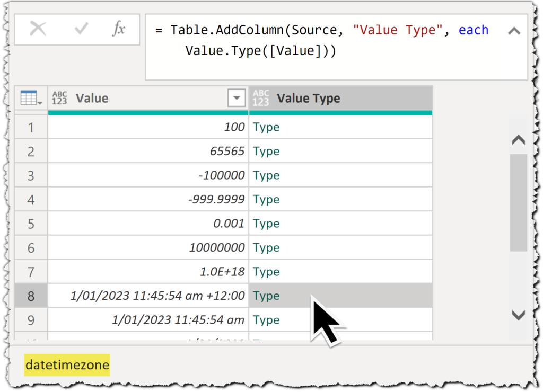
Task: Select row number 5
Action: click(x=31, y=224)
